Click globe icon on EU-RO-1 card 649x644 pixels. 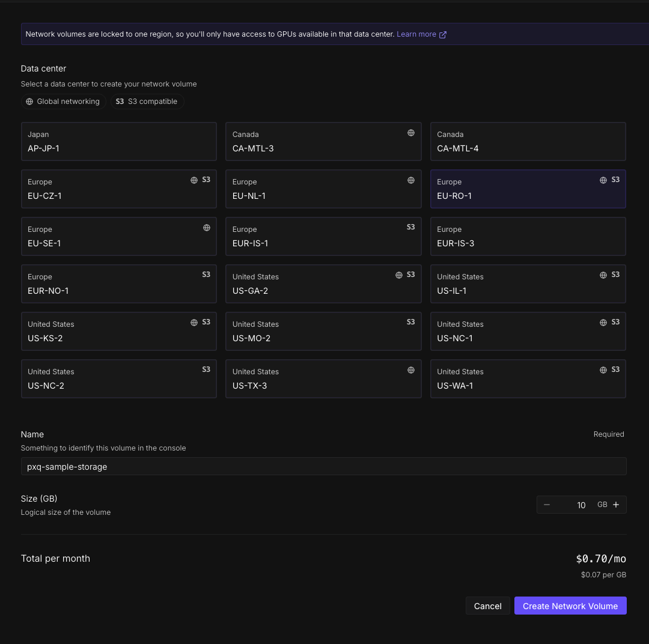point(603,180)
